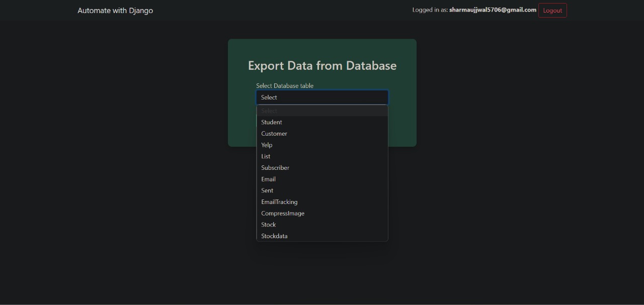This screenshot has width=644, height=305.
Task: Pick the Stockdata option
Action: pos(322,236)
